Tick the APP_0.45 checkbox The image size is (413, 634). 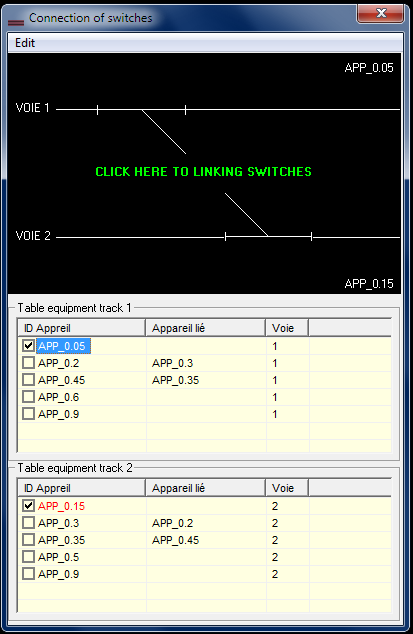[x=28, y=380]
